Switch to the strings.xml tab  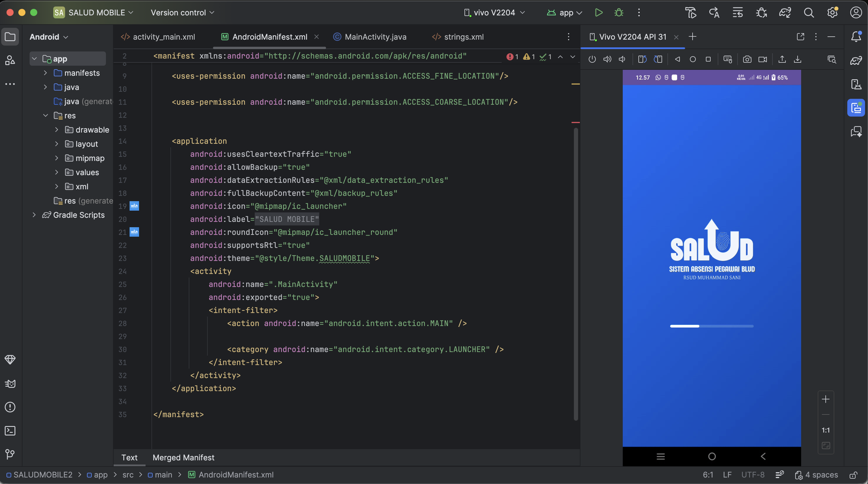point(458,37)
